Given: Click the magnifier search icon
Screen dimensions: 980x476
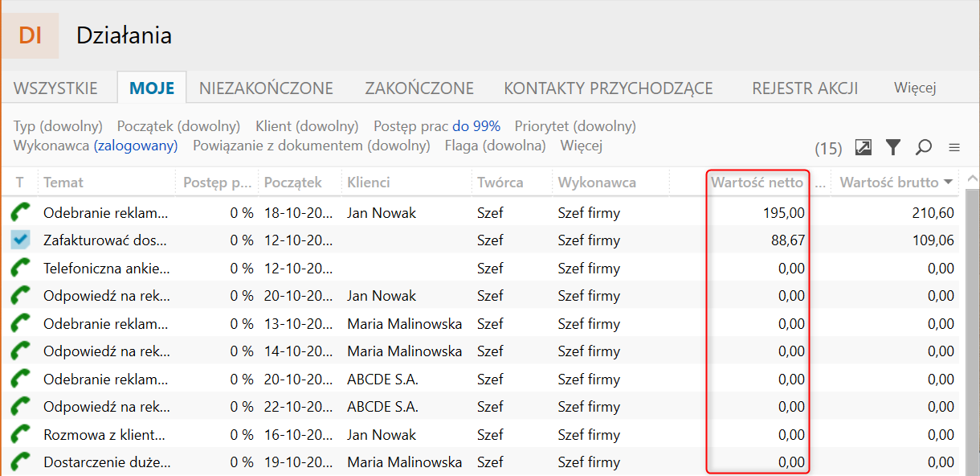Looking at the screenshot, I should click(924, 147).
